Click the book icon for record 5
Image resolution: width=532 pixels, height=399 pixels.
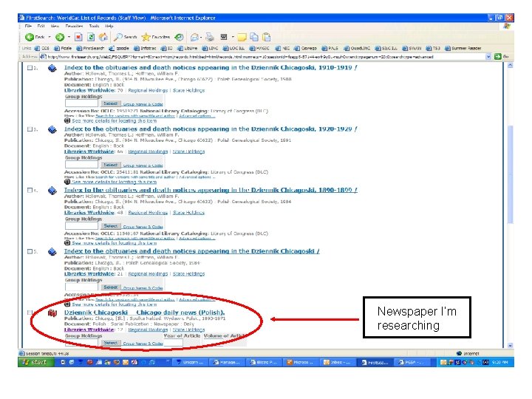tap(52, 251)
